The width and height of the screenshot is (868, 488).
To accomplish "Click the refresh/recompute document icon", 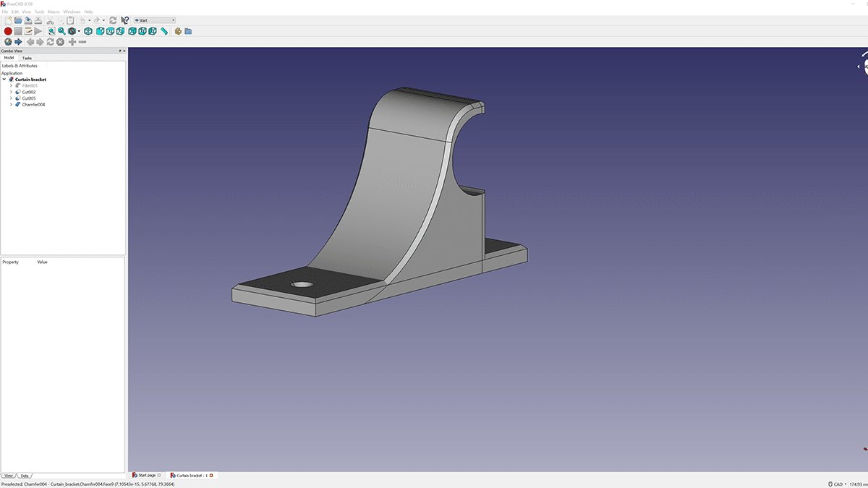I will tap(112, 20).
